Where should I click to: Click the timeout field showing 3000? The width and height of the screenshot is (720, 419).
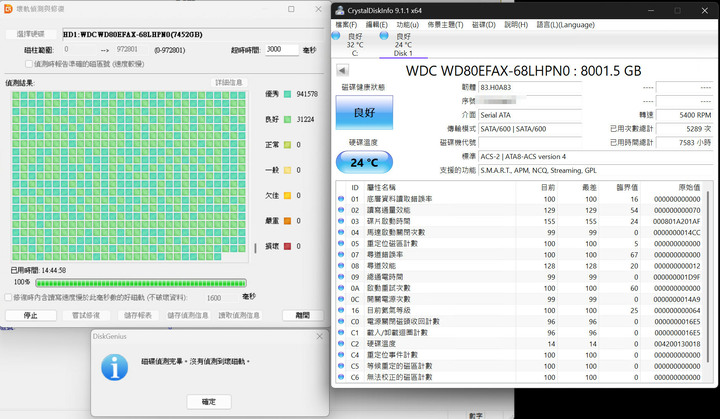282,49
